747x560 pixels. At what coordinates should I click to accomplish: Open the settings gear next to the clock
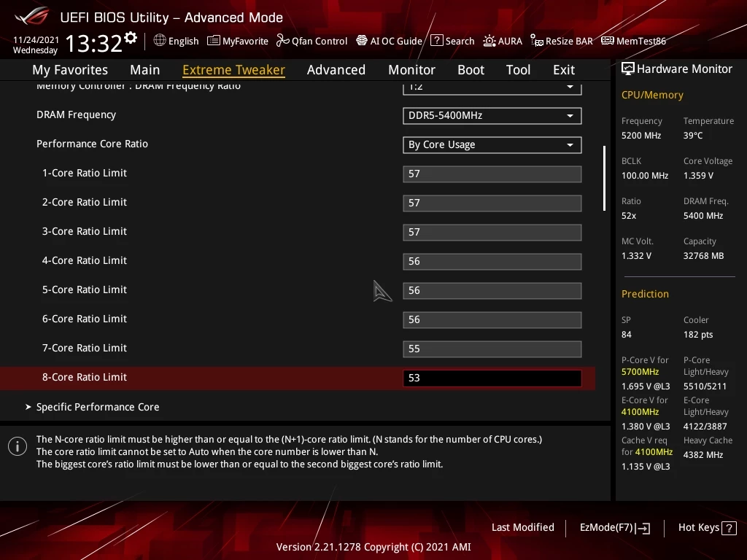pyautogui.click(x=131, y=38)
